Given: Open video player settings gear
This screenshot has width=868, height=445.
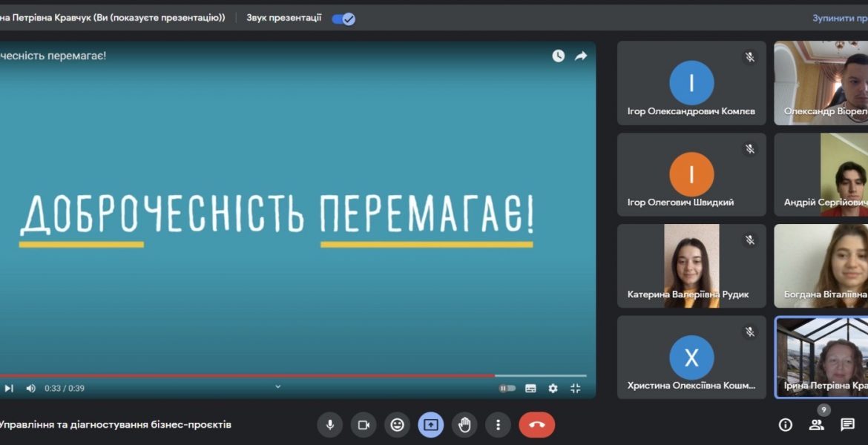Looking at the screenshot, I should (x=553, y=389).
